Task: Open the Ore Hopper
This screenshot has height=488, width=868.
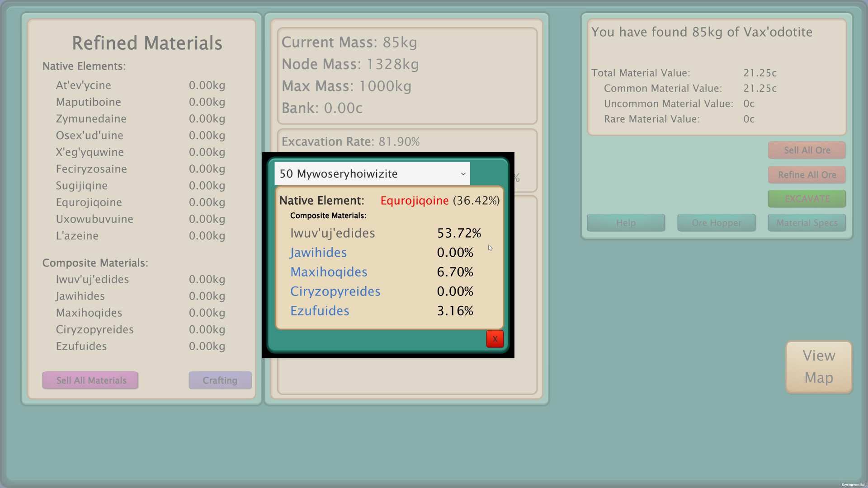Action: (x=717, y=223)
